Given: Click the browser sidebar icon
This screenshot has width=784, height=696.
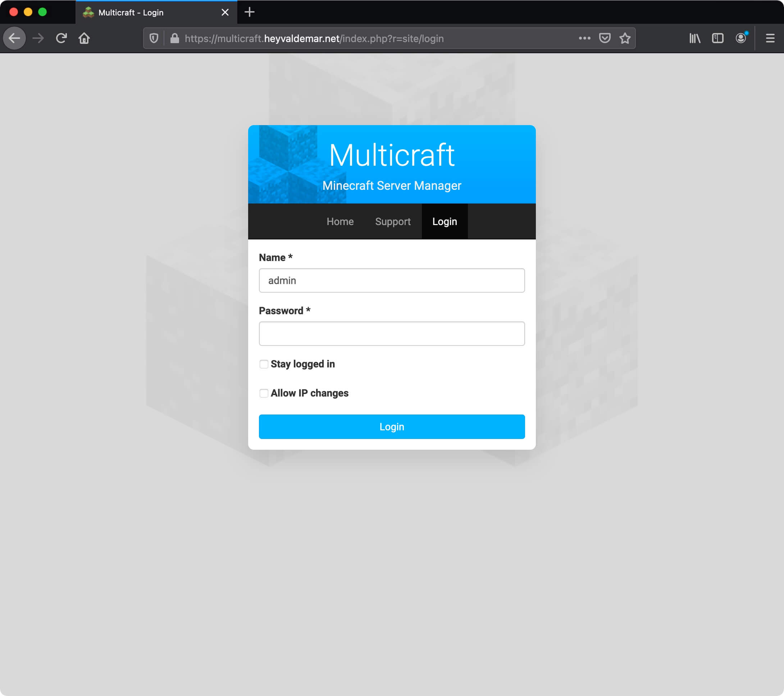Looking at the screenshot, I should (717, 38).
